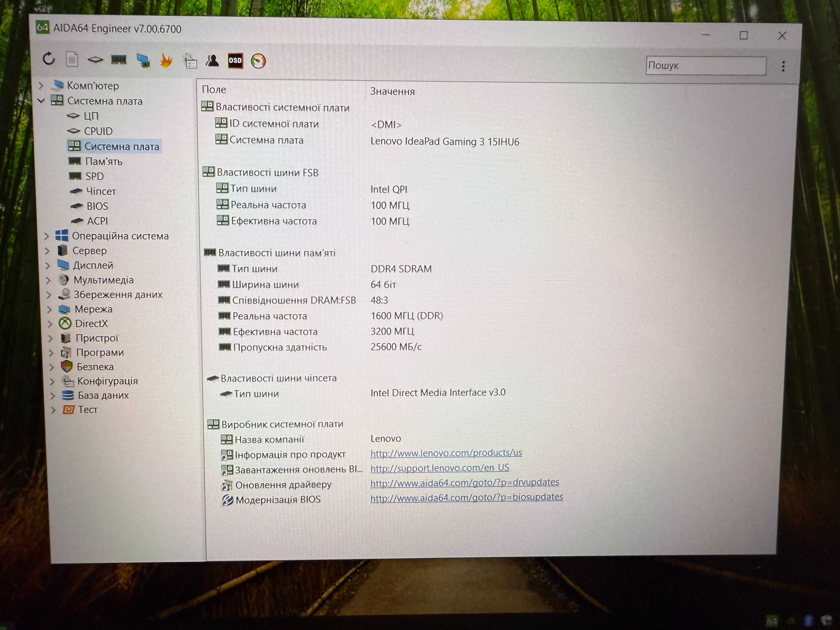Screen dimensions: 840x630
Task: Select the 3200 МГЦ effective frequency value
Action: tap(392, 331)
